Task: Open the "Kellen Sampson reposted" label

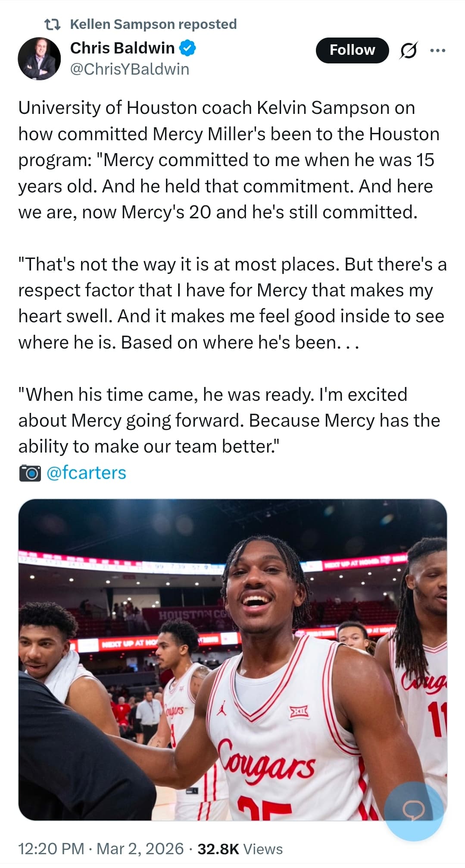Action: click(x=153, y=24)
